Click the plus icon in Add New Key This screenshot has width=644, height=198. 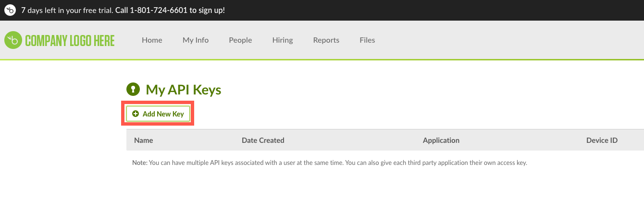pos(136,114)
